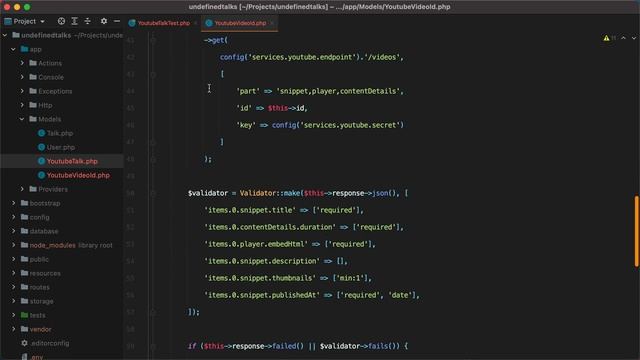This screenshot has width=640, height=360.
Task: Expand the vendor folder
Action: 14,329
